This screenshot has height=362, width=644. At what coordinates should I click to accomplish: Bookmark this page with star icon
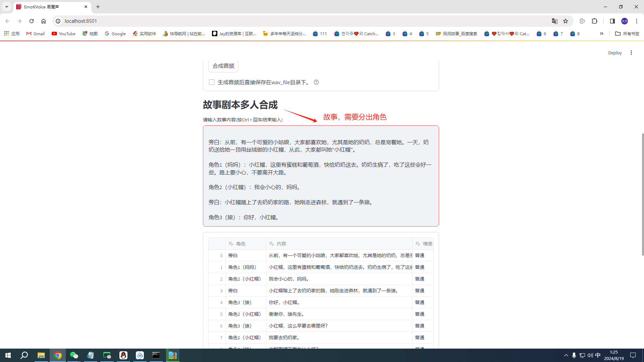pos(566,21)
